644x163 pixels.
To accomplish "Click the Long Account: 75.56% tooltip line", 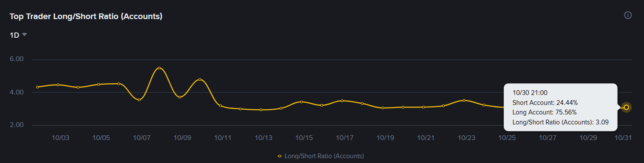I will [x=544, y=113].
